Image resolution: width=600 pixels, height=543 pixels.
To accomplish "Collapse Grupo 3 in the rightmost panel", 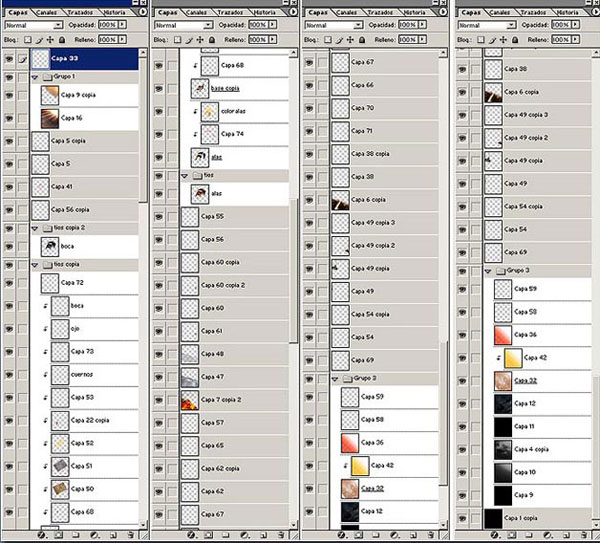I will pyautogui.click(x=488, y=271).
